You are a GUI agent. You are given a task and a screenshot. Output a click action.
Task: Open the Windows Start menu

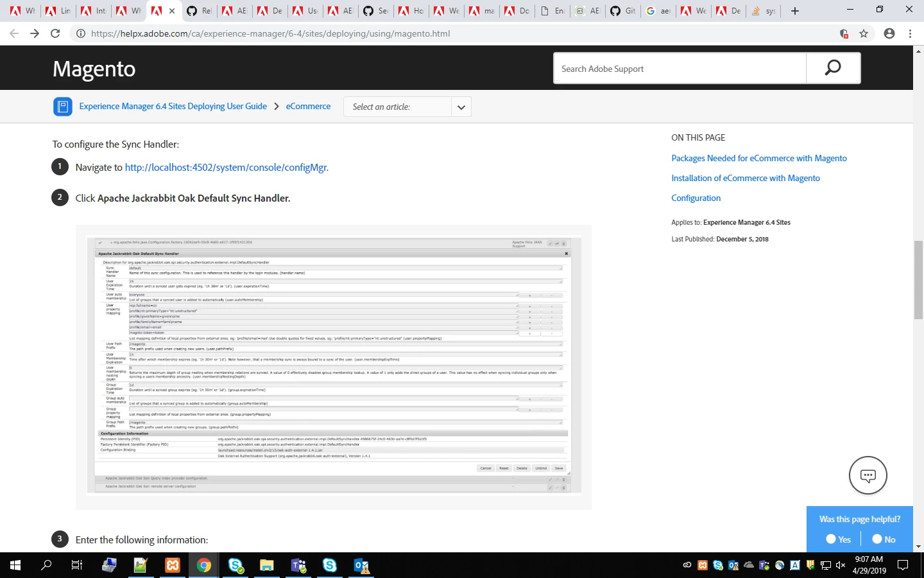pos(15,565)
